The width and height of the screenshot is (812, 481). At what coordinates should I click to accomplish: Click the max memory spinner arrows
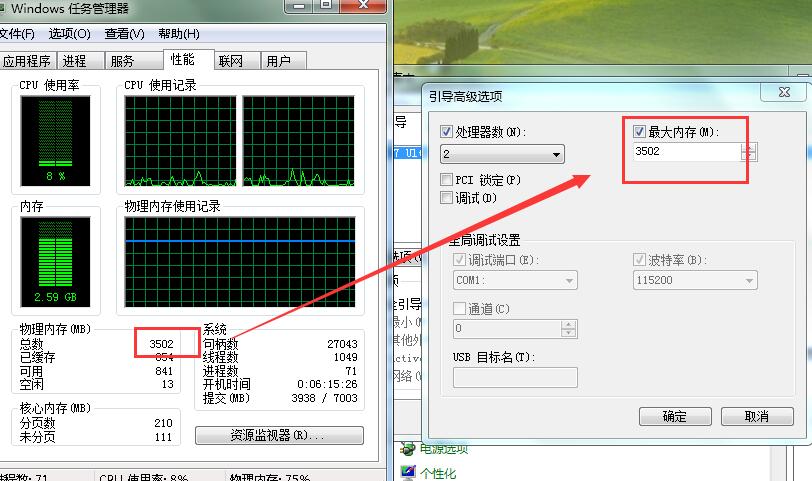[x=749, y=152]
